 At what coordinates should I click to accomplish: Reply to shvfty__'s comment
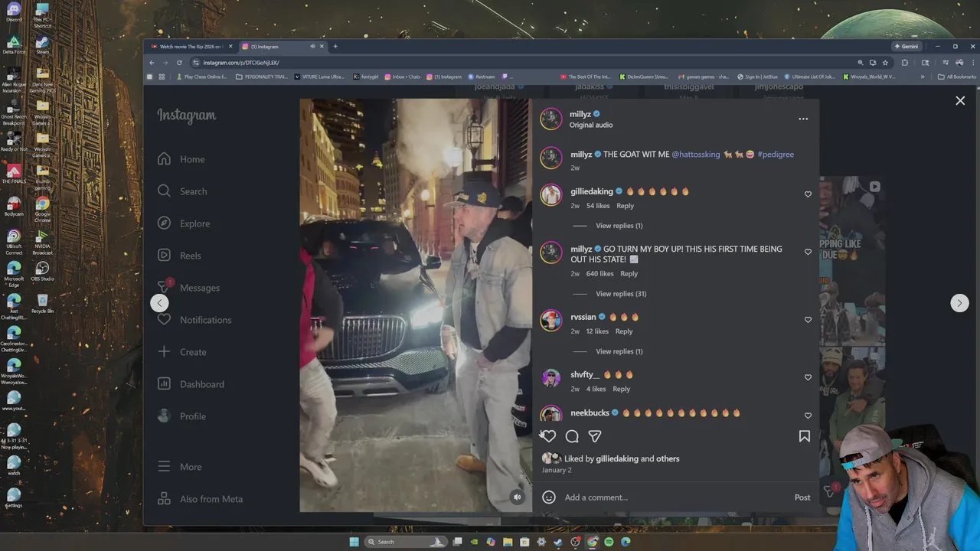[x=621, y=389]
